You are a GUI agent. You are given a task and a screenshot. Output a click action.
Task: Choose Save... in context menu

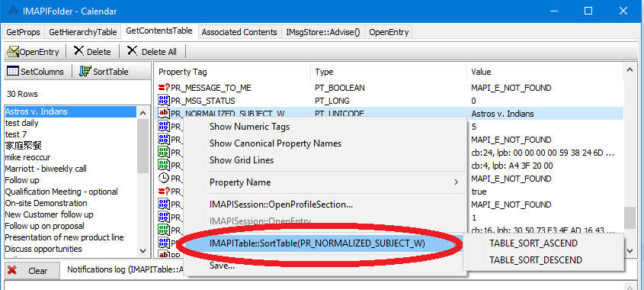[325, 266]
